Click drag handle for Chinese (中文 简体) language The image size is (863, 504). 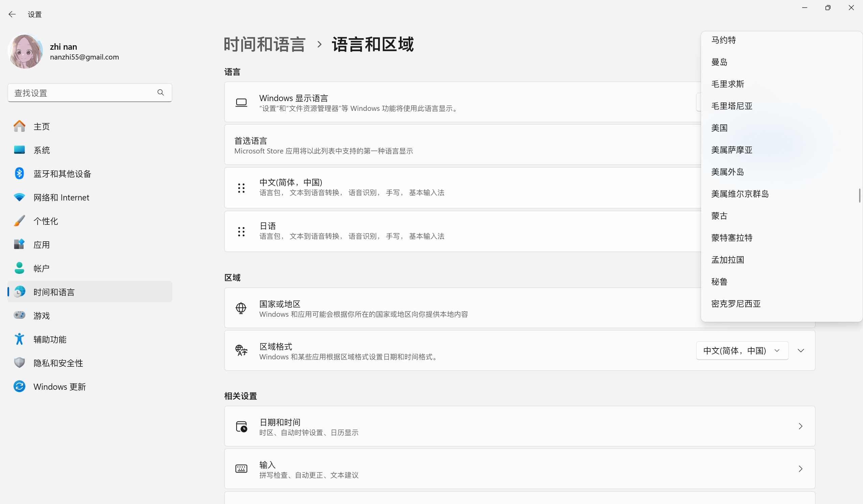pyautogui.click(x=241, y=188)
